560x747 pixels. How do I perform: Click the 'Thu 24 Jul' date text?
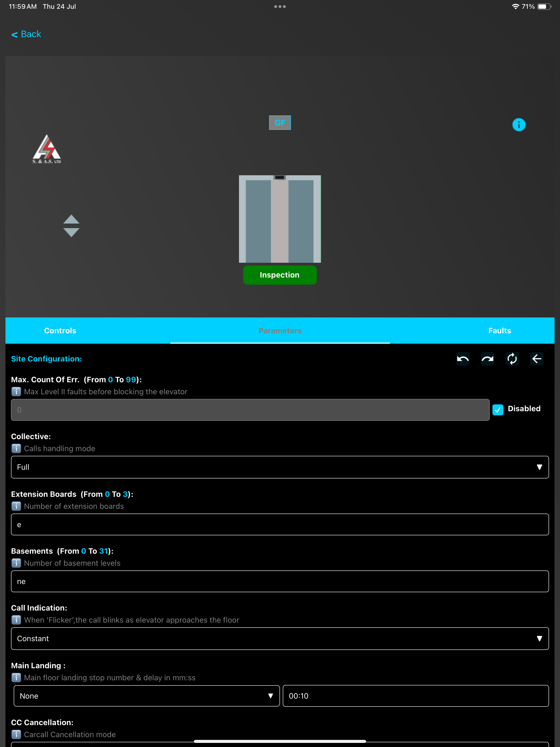click(x=59, y=6)
